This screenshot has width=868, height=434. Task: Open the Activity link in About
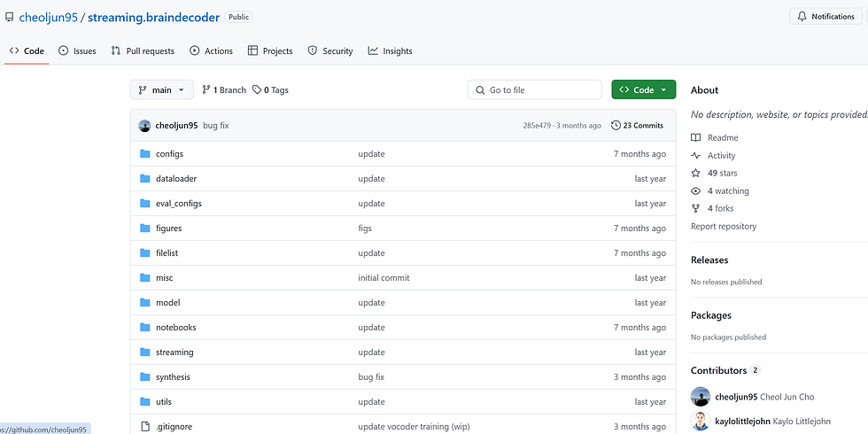(714, 156)
